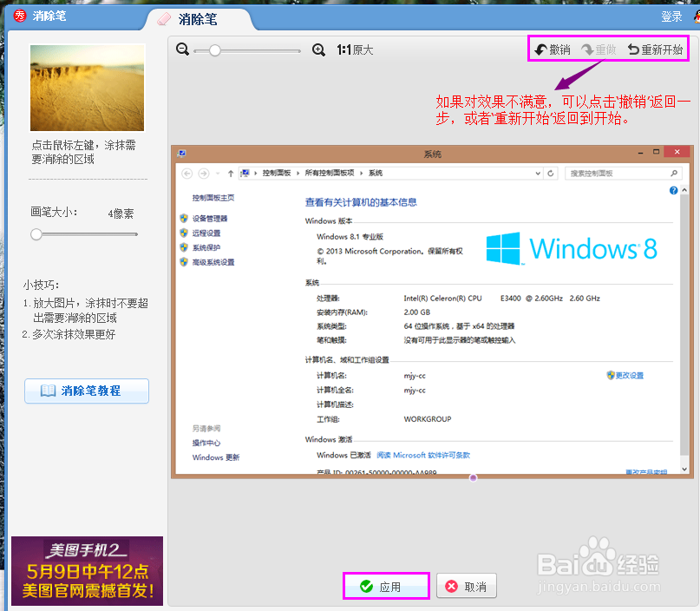Click the Intel(R) Celeron(R) CPU text
Image resolution: width=700 pixels, height=611 pixels.
[442, 299]
